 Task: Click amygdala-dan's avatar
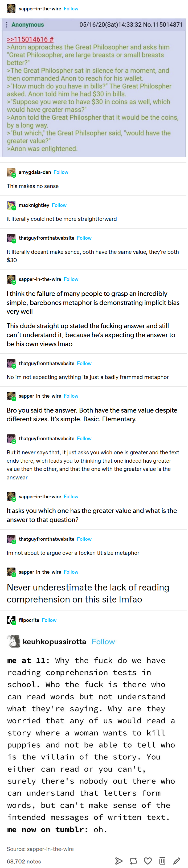coord(11,173)
